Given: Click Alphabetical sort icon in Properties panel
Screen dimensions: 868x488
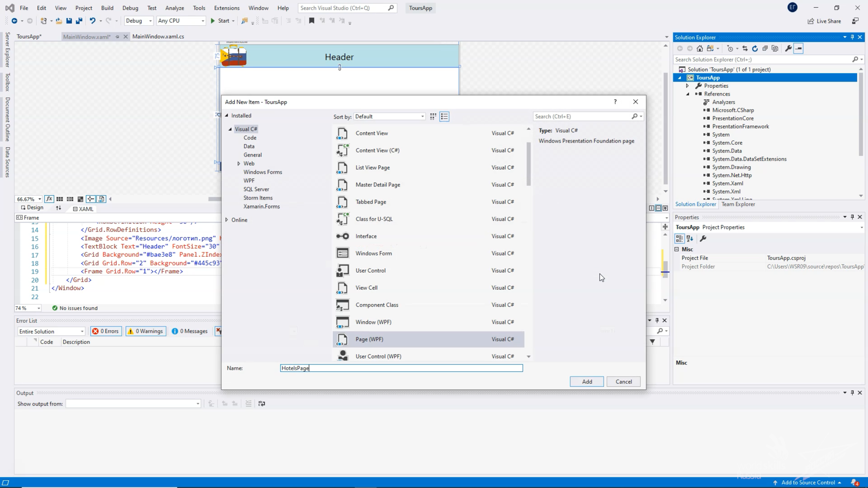Looking at the screenshot, I should click(x=690, y=239).
